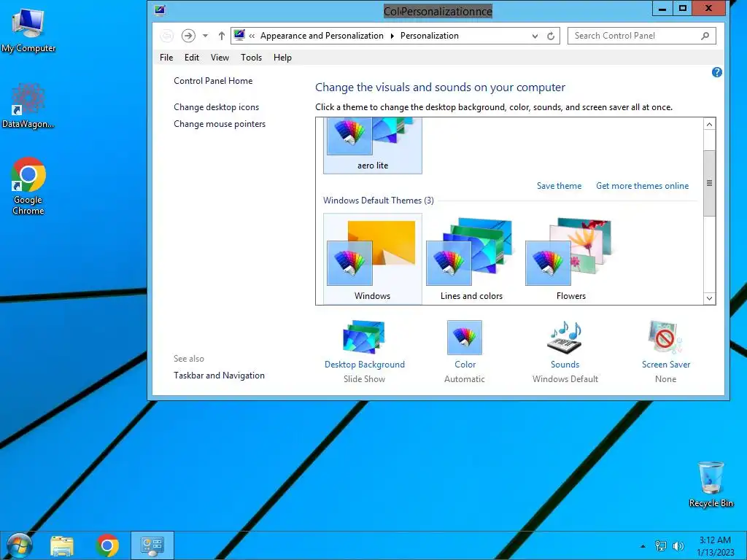Open the Tools menu

point(251,58)
